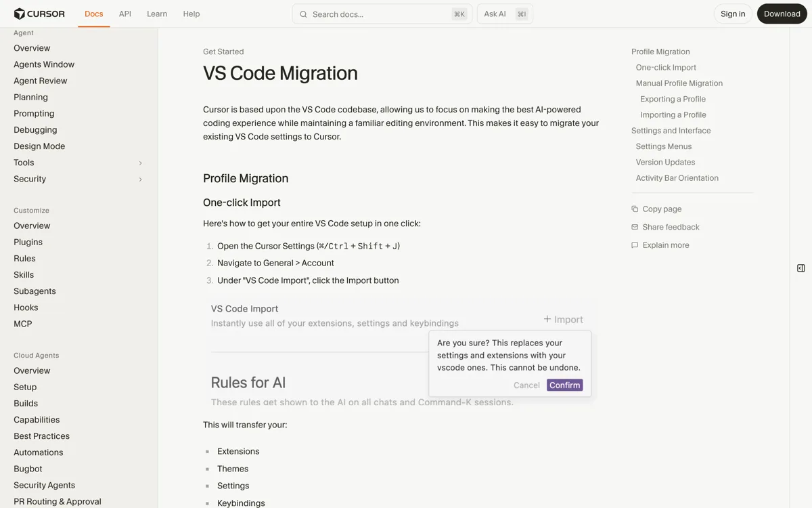Click Confirm in the import dialog image
The height and width of the screenshot is (508, 812).
(x=565, y=385)
